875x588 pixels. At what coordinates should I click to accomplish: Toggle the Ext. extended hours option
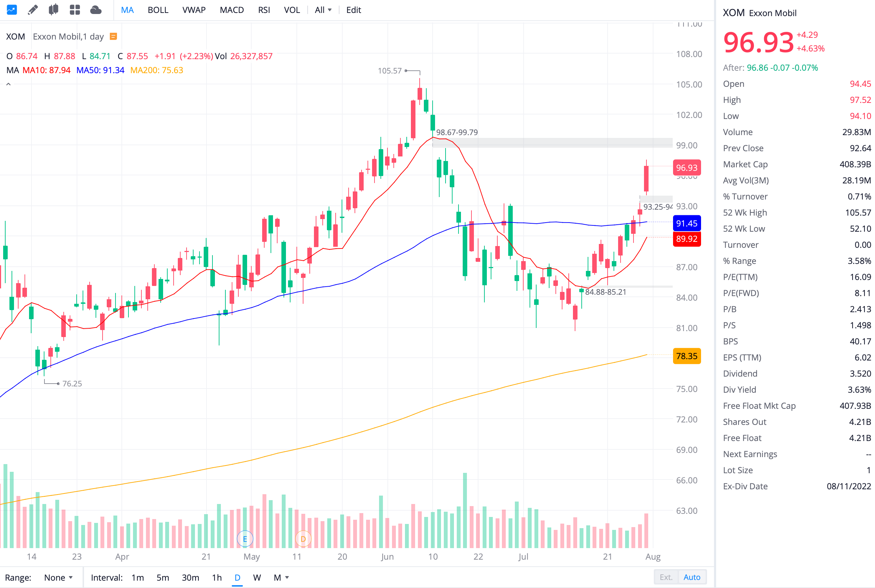coord(666,577)
